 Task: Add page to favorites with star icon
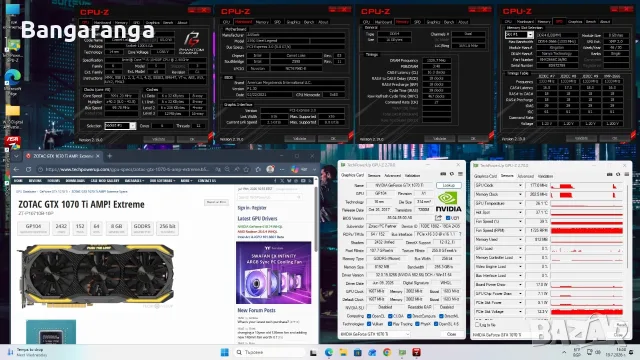pos(246,169)
